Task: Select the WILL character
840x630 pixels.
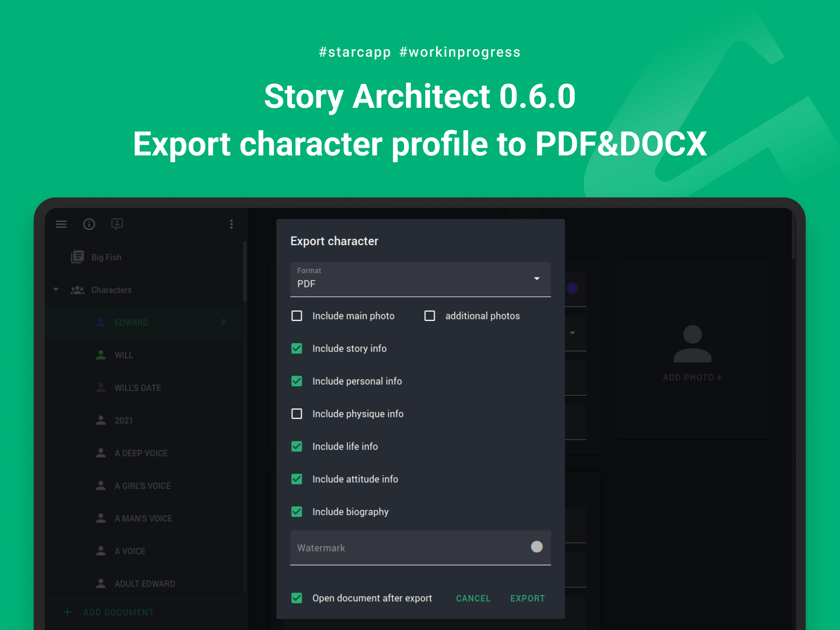Action: coord(143,355)
